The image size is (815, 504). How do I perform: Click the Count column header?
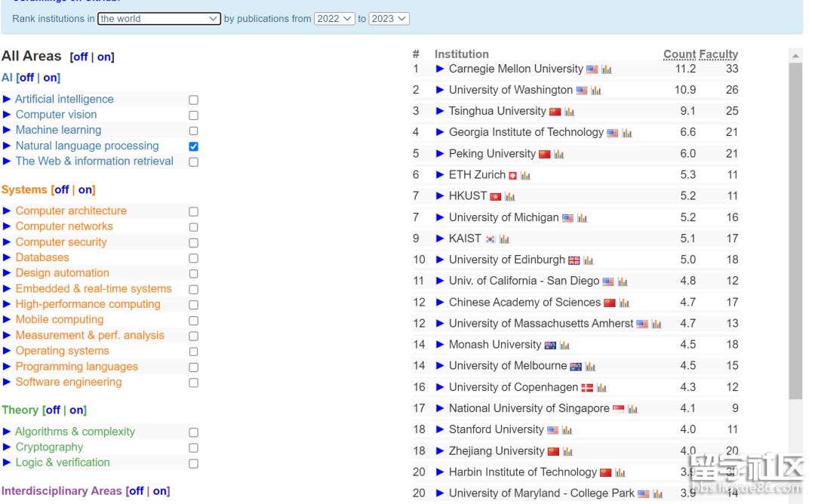(x=680, y=54)
